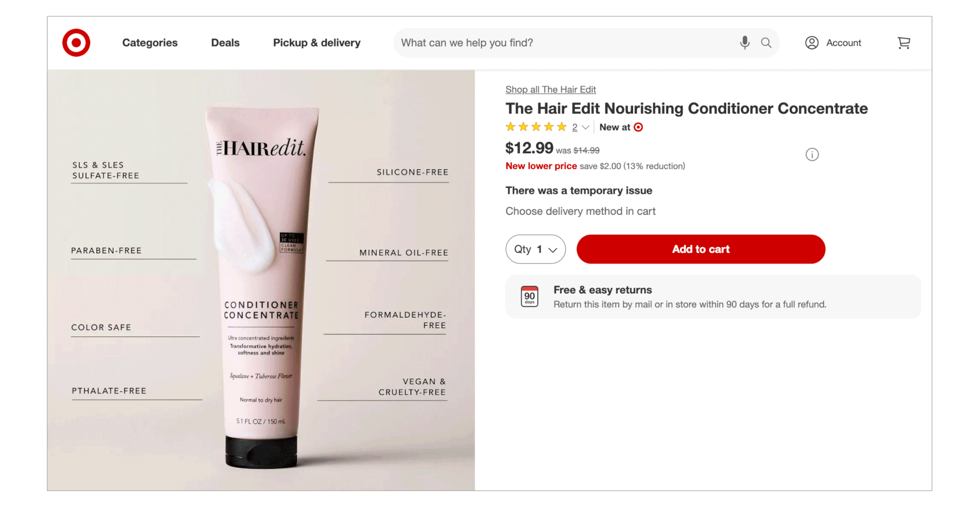Screen dimensions: 980x507
Task: Open Pickup & delivery menu
Action: pyautogui.click(x=316, y=43)
